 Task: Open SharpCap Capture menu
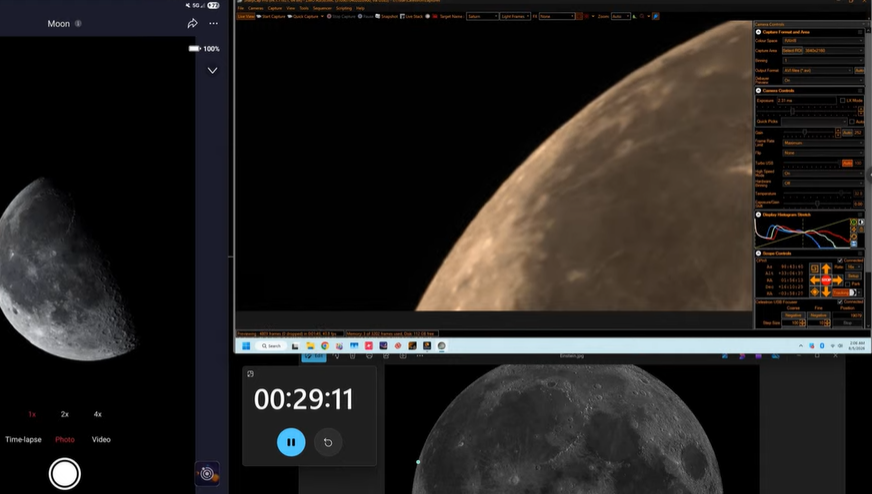275,8
